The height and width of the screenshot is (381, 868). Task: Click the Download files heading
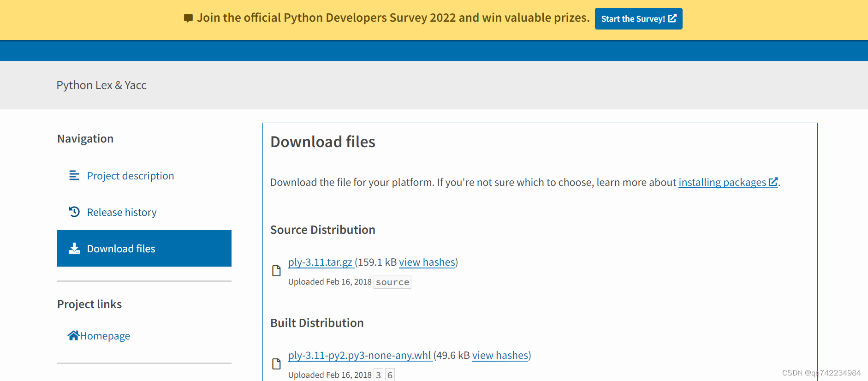click(x=322, y=142)
